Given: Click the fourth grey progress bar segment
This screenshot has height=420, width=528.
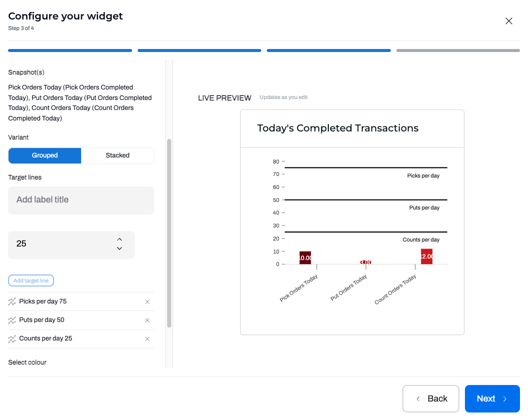Looking at the screenshot, I should pyautogui.click(x=458, y=50).
